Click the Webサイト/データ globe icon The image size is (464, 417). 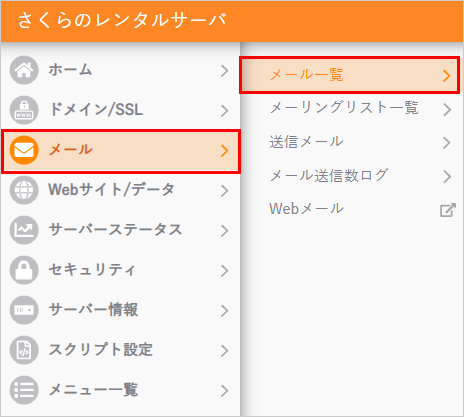pos(24,190)
